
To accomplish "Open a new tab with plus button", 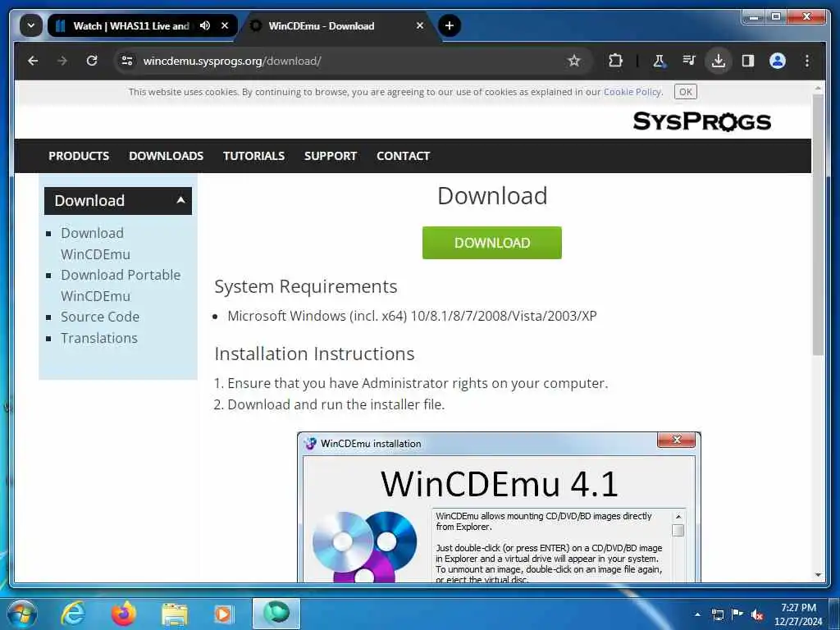I will pos(450,25).
